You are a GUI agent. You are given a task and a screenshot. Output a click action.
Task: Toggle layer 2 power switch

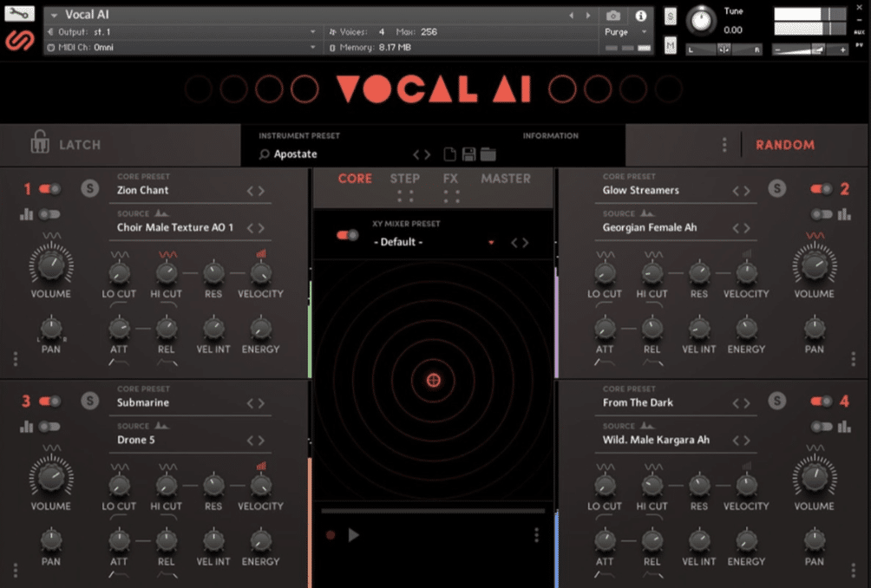point(821,189)
